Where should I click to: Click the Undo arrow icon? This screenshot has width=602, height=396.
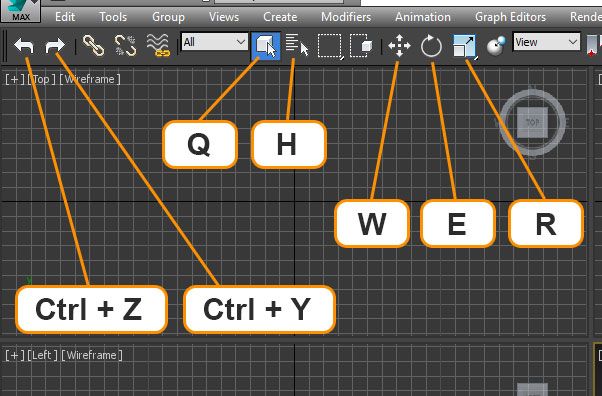pos(24,46)
